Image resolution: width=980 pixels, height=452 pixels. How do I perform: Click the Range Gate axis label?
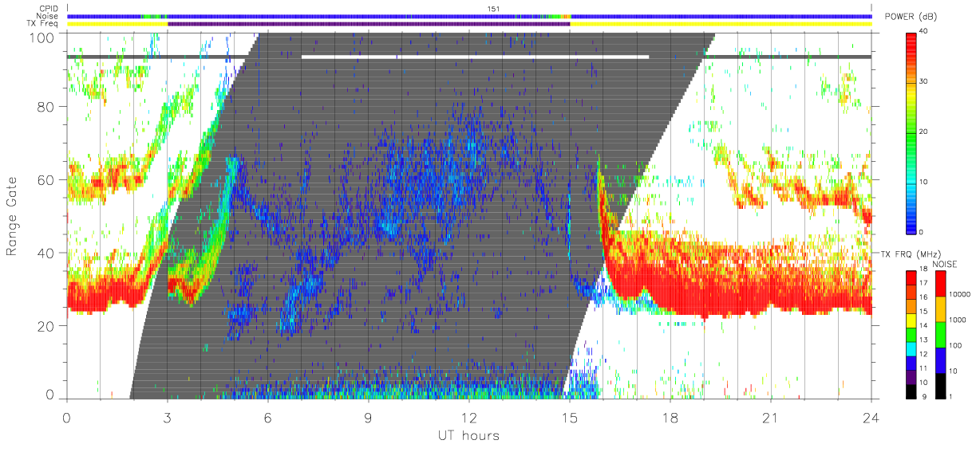point(12,216)
